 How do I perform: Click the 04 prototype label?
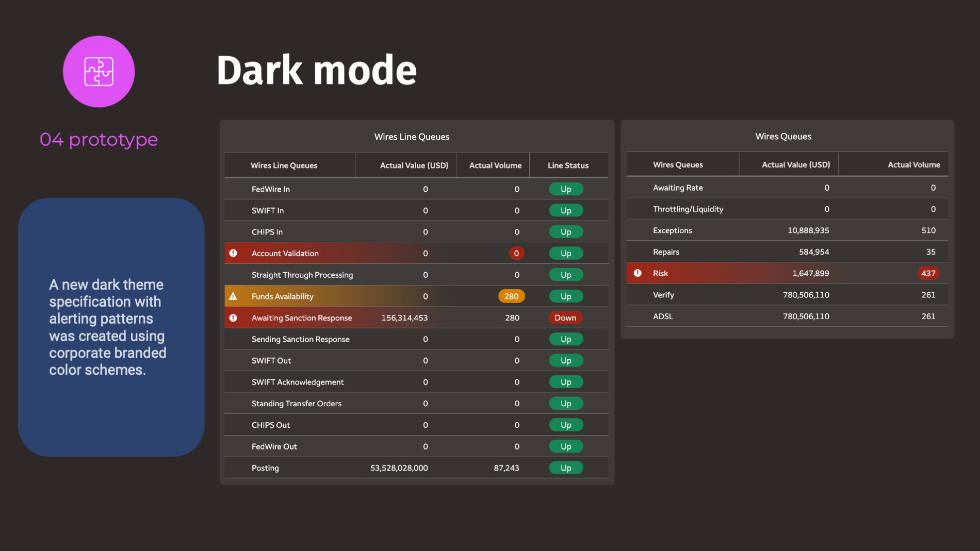coord(99,140)
